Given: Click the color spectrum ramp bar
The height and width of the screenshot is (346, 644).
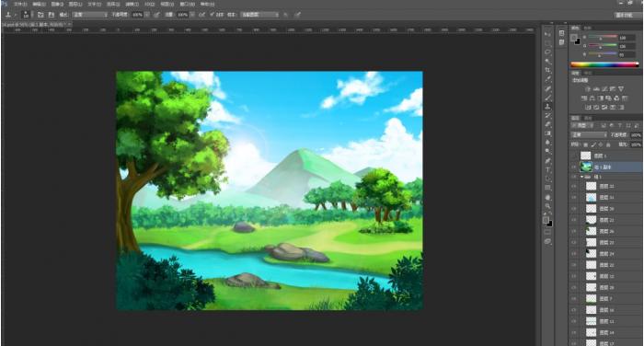Looking at the screenshot, I should 604,64.
